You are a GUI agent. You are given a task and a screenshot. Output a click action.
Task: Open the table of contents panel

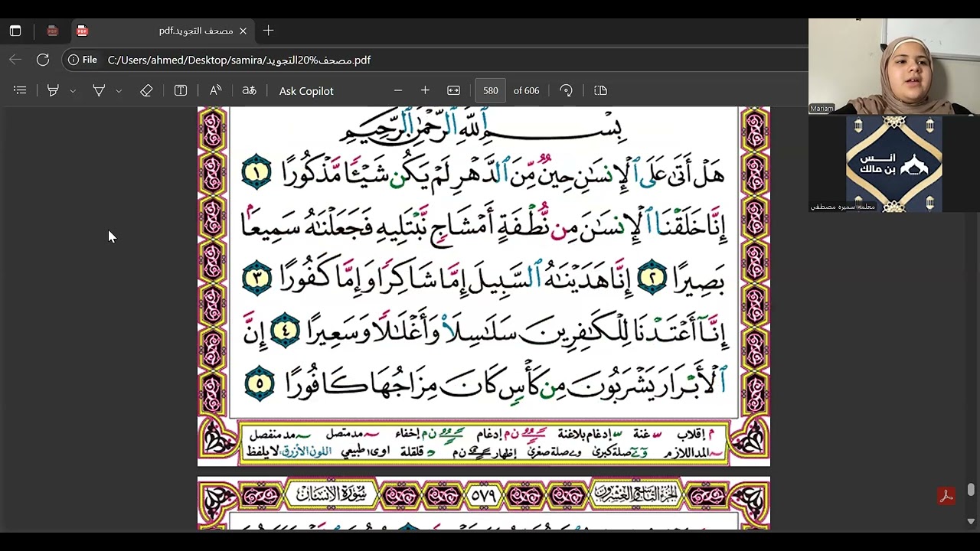click(20, 90)
